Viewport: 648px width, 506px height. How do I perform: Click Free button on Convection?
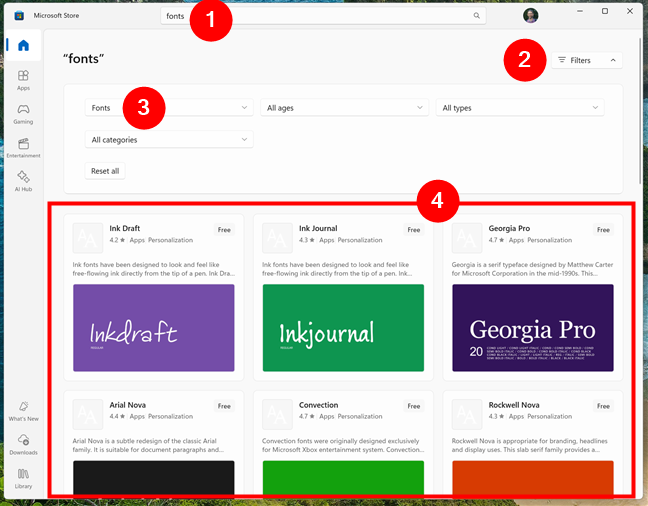coord(414,406)
